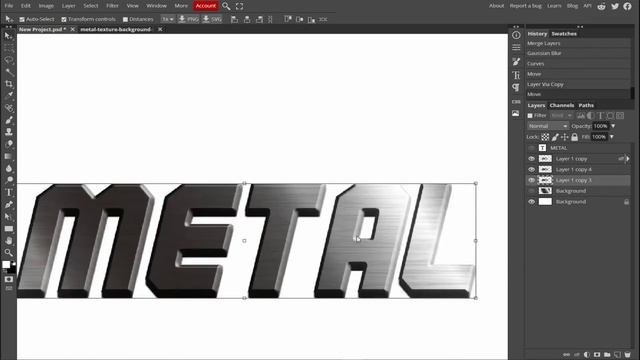This screenshot has height=360, width=640.
Task: Open the Learn link
Action: coord(554,6)
